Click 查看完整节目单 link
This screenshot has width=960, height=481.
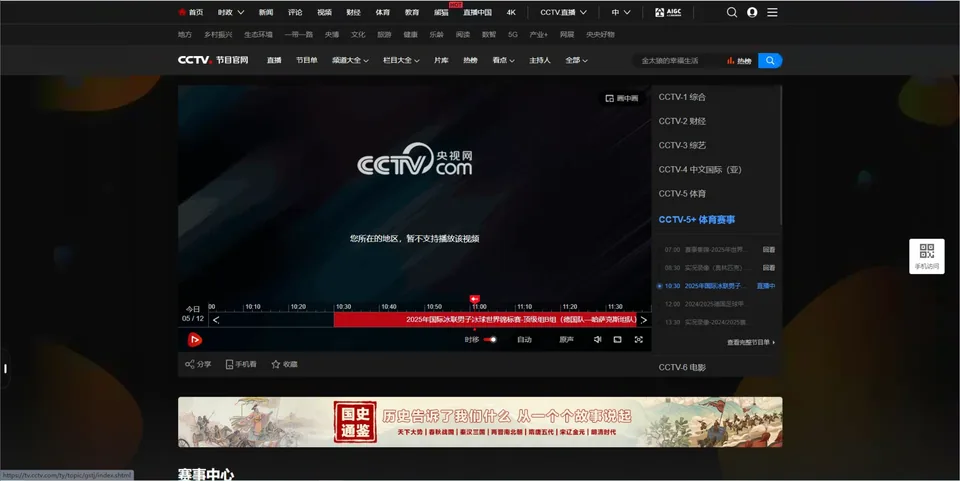(751, 342)
